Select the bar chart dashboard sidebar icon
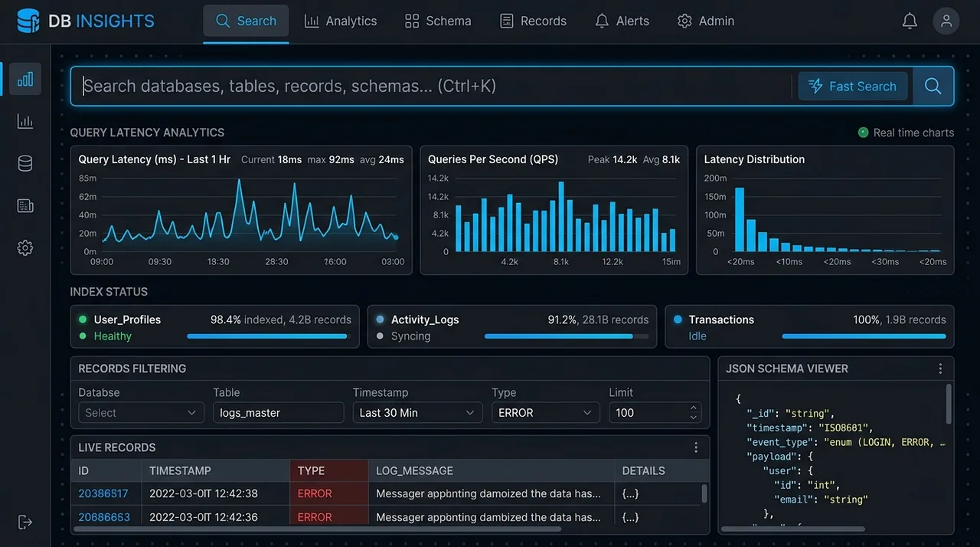Viewport: 980px width, 547px height. [25, 79]
